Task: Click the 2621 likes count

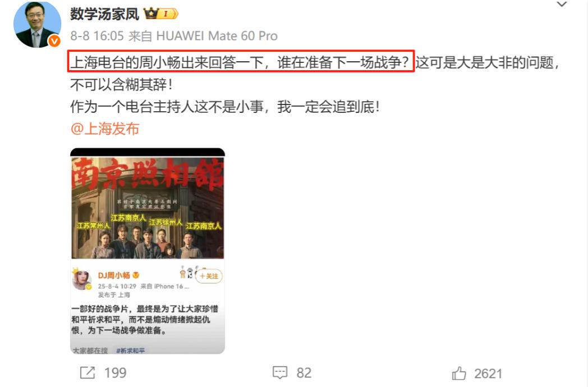Action: coord(488,374)
